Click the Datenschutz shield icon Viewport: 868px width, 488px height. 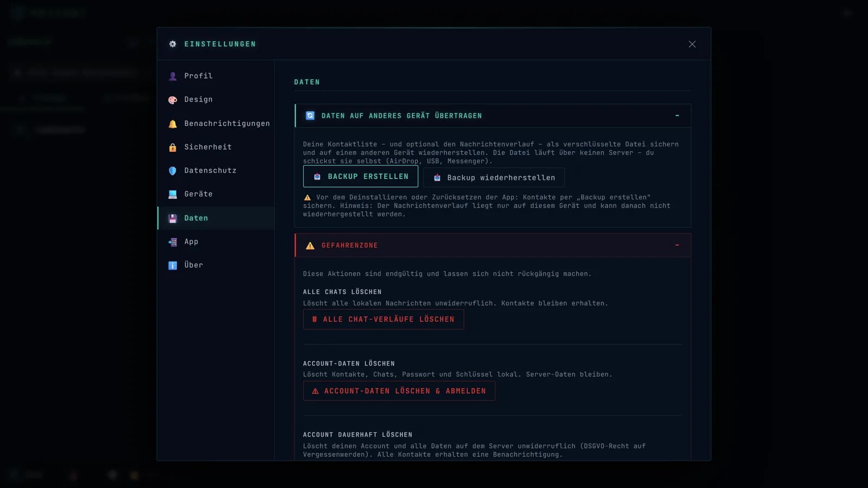tap(173, 171)
